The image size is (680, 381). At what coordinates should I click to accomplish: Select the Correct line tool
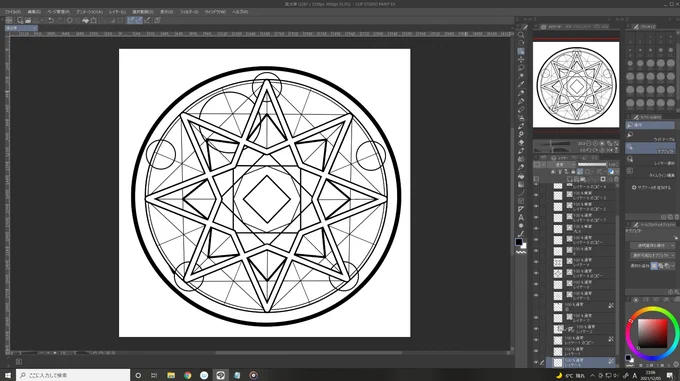[521, 234]
